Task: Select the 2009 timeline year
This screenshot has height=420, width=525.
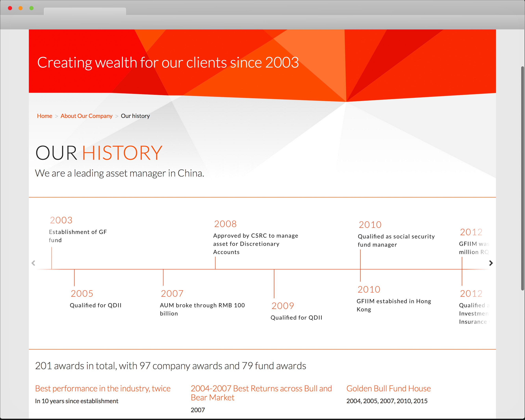Action: click(283, 306)
